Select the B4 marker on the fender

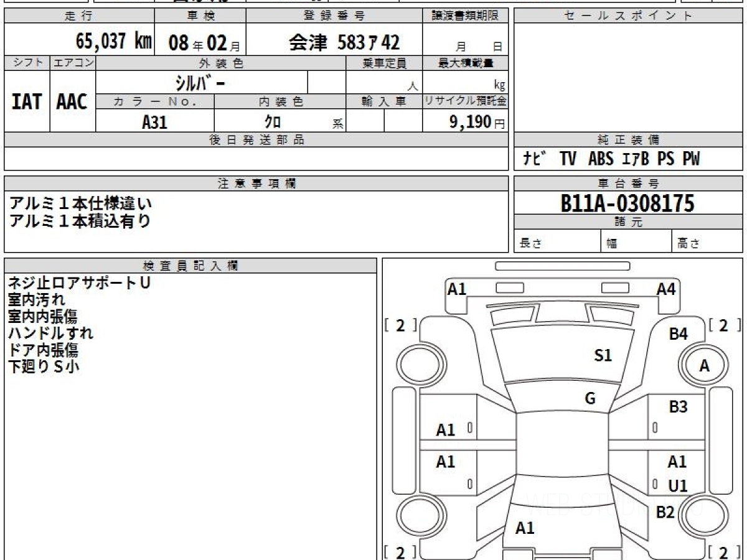(678, 334)
